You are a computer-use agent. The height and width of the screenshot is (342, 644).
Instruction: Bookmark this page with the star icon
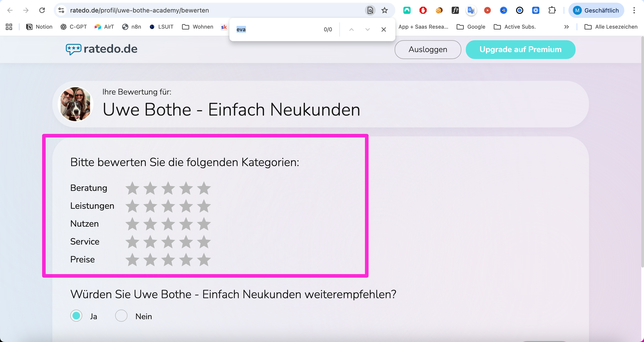point(385,10)
